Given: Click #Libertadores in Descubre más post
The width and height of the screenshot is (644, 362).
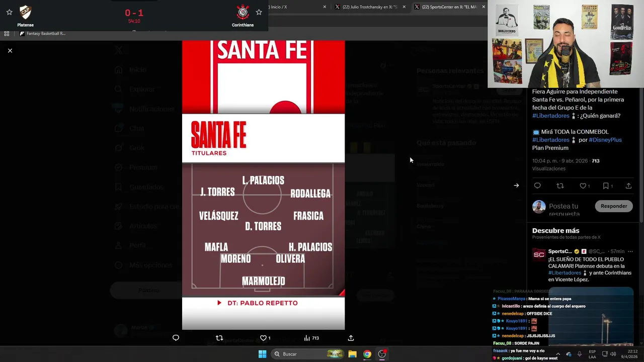Looking at the screenshot, I should click(565, 273).
